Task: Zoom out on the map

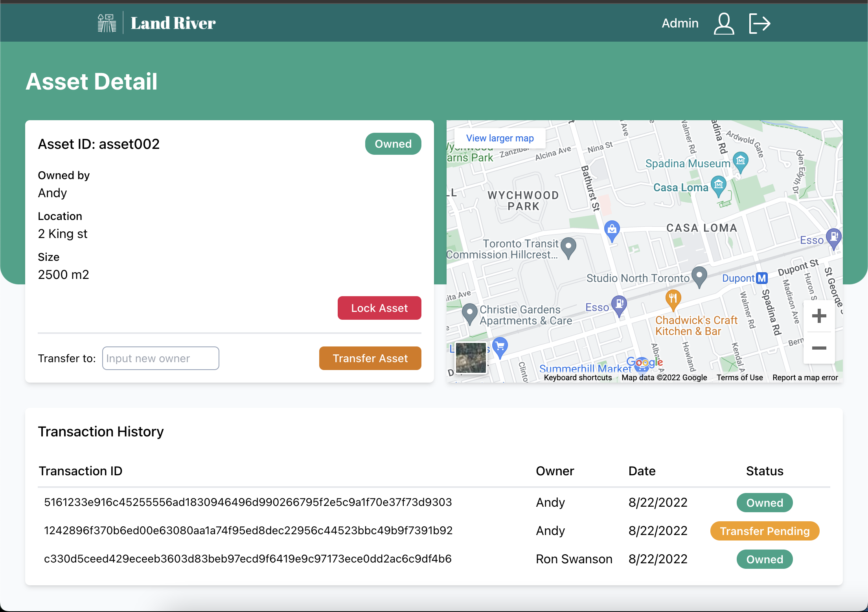Action: click(819, 348)
